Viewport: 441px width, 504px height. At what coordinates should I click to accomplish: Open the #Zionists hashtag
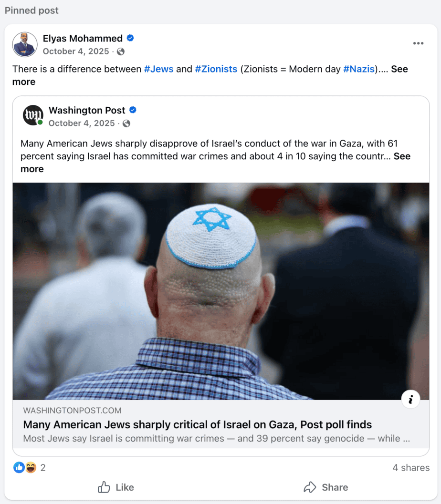(216, 69)
